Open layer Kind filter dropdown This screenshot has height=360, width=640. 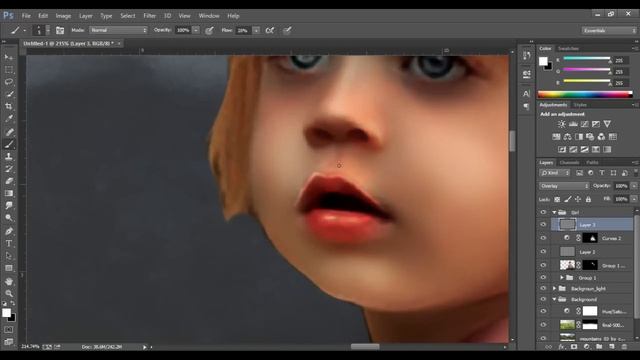555,173
